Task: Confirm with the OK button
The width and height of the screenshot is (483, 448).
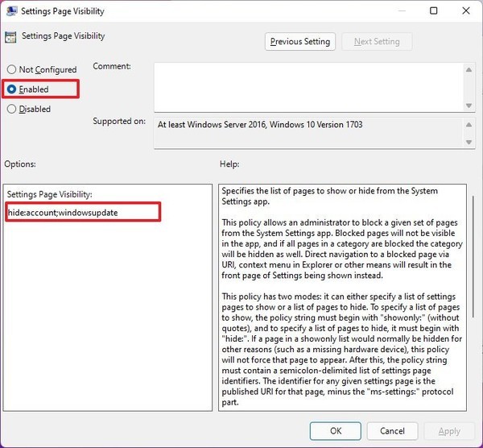Action: [x=336, y=431]
